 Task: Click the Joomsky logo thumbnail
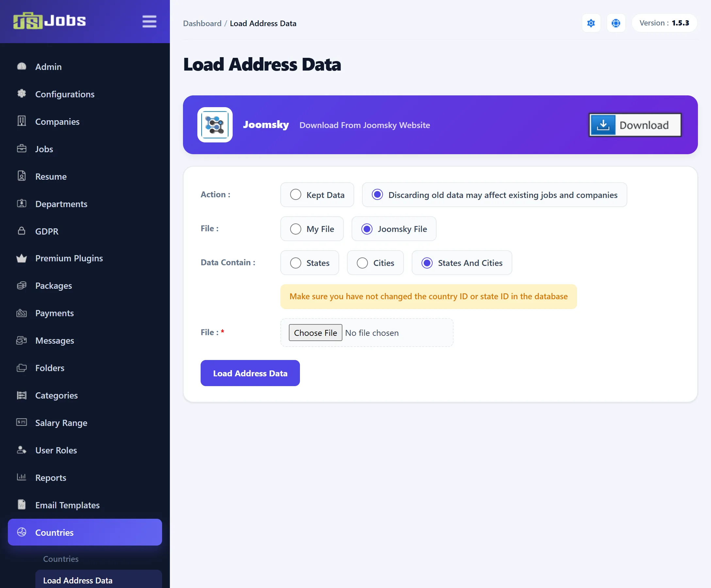coord(215,125)
